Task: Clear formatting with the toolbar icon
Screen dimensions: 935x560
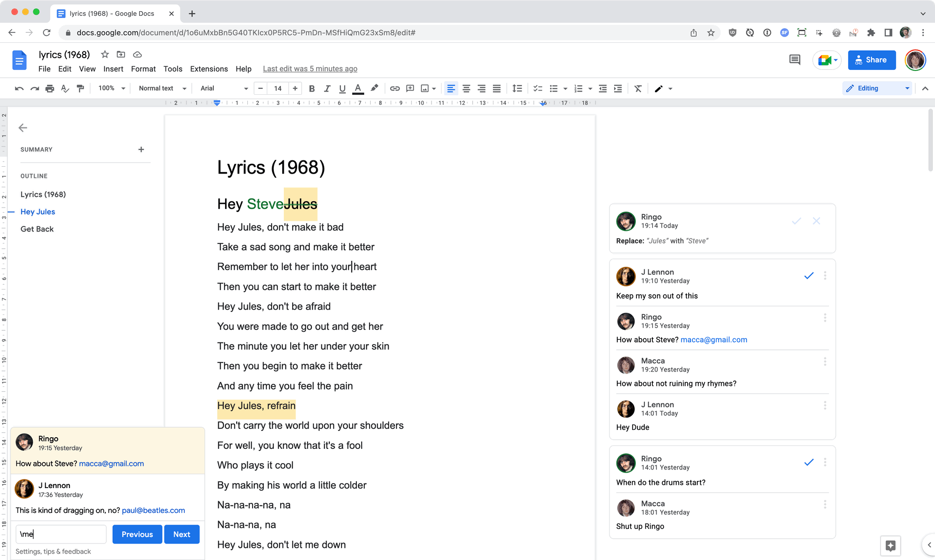Action: [x=638, y=88]
